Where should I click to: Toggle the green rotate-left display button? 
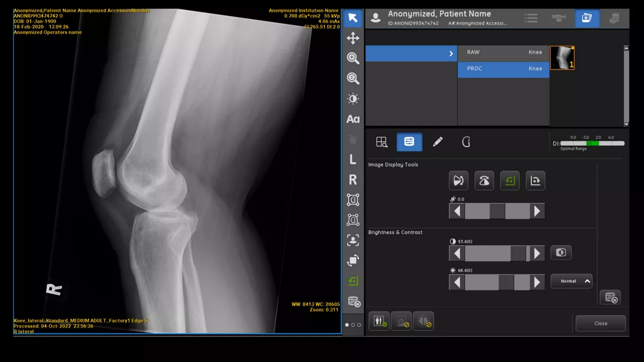point(510,181)
